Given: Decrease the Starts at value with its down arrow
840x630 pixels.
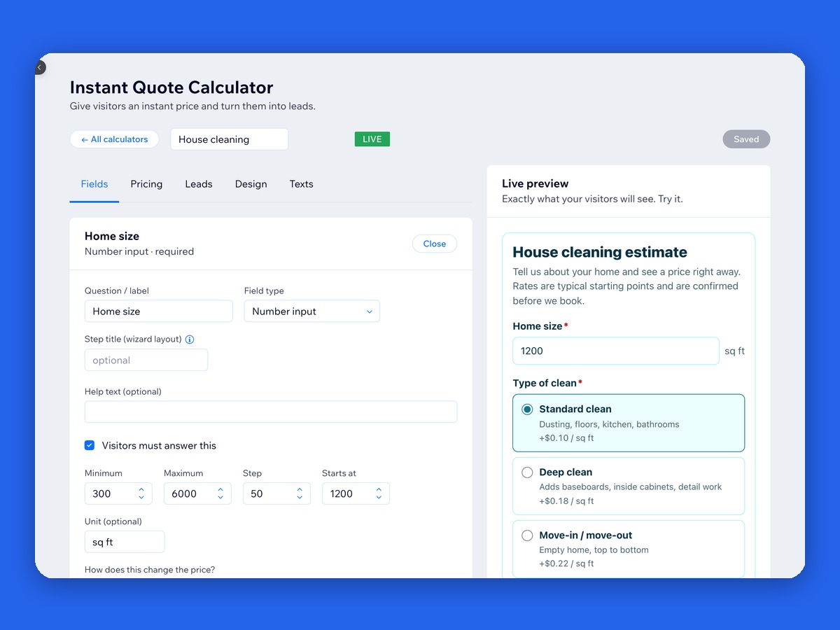Looking at the screenshot, I should tap(379, 498).
